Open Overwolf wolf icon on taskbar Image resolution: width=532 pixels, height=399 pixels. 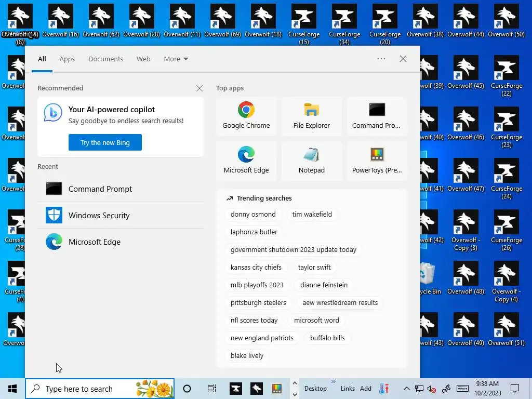pos(257,389)
